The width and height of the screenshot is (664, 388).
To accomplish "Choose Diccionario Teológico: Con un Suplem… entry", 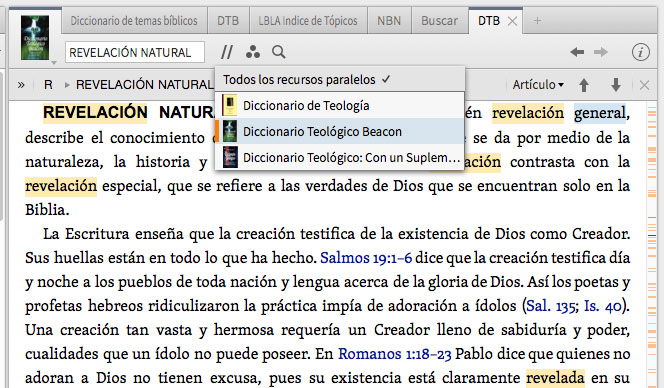I will click(x=340, y=157).
